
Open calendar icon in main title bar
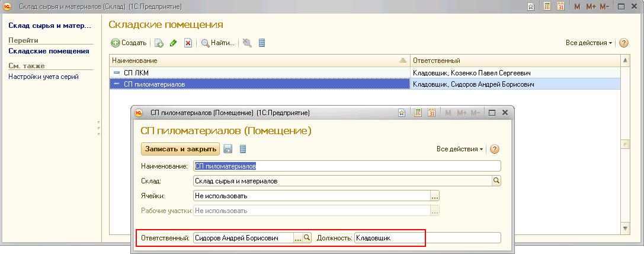pyautogui.click(x=561, y=7)
